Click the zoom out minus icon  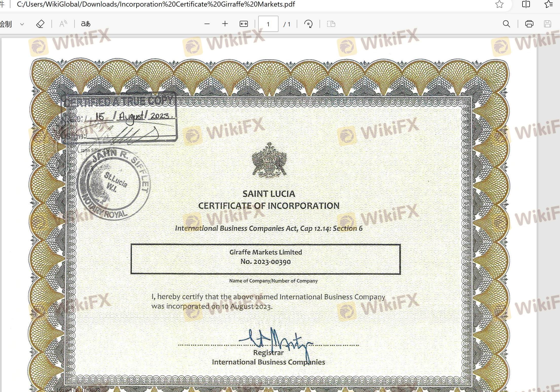point(207,24)
